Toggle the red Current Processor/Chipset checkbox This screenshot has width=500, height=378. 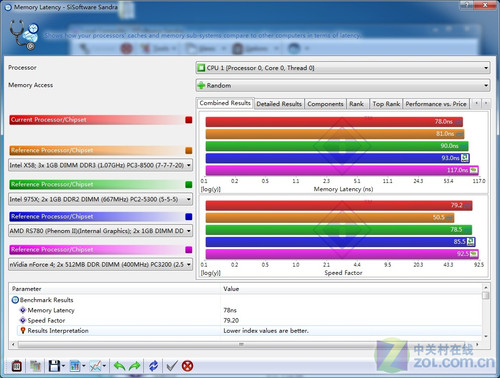[189, 120]
